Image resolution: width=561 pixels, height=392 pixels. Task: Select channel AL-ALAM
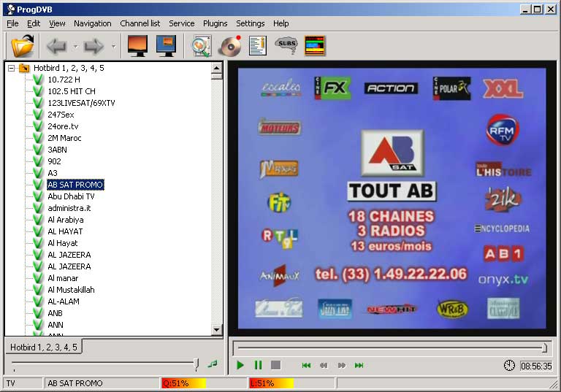coord(64,302)
